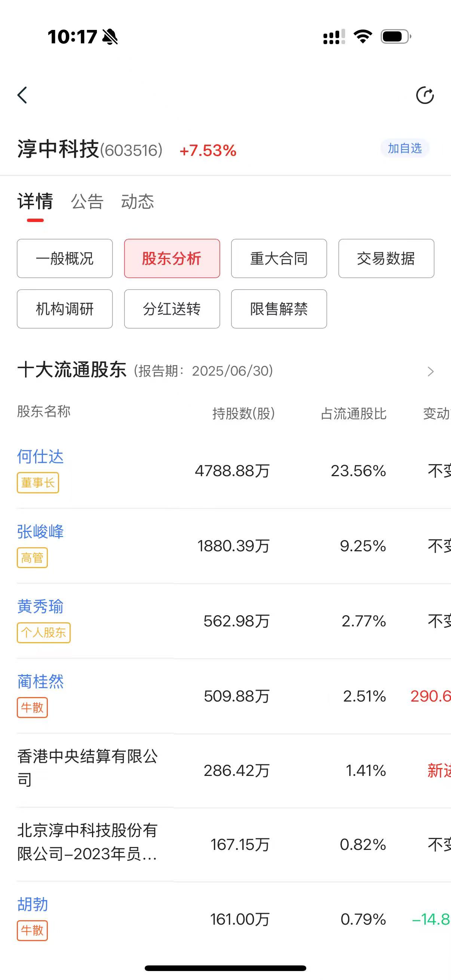
Task: Tap the 董事长 badge under 何仕达
Action: [38, 483]
